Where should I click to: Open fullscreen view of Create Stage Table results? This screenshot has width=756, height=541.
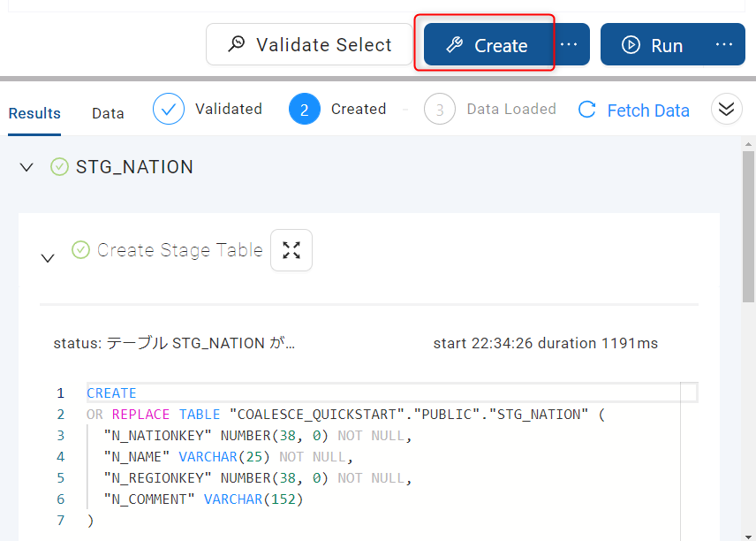coord(291,250)
